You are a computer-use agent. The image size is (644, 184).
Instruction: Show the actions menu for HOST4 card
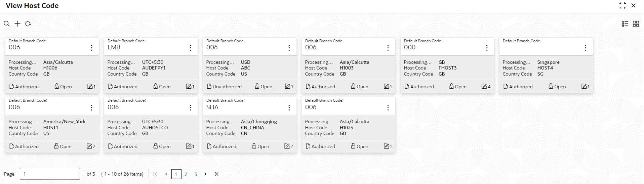(586, 48)
